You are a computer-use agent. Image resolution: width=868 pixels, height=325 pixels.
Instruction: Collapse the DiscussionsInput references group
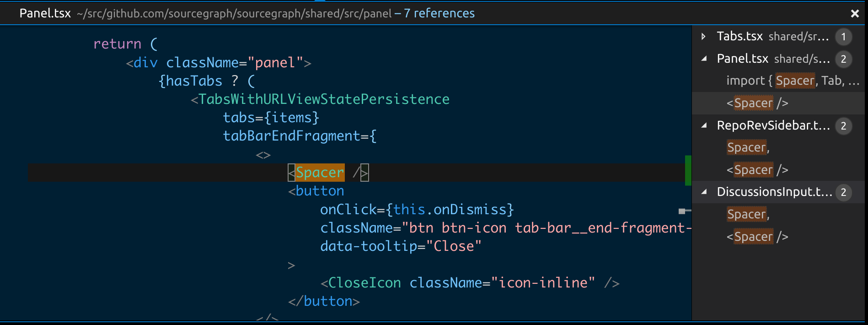tap(704, 192)
